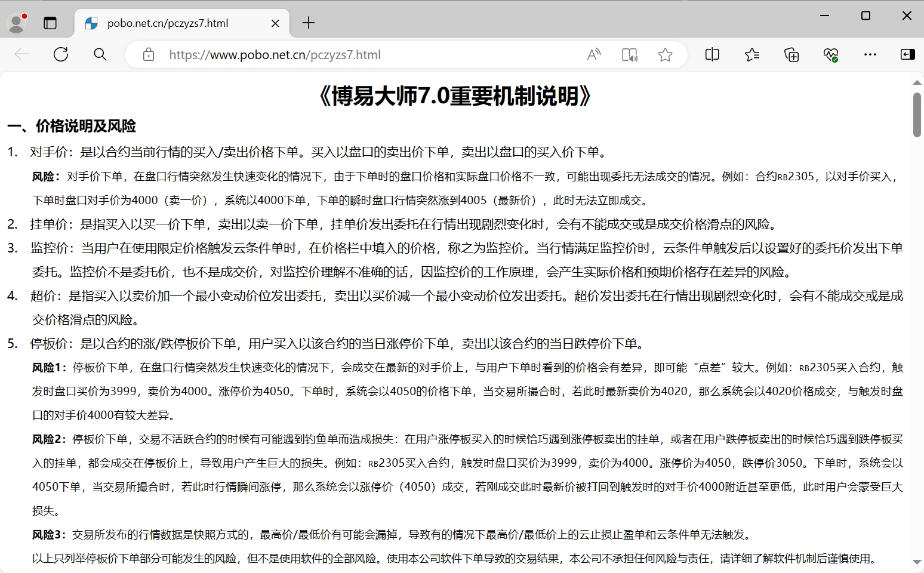Screen dimensions: 924x573
Task: Click scrollbar down arrow
Action: 917,562
